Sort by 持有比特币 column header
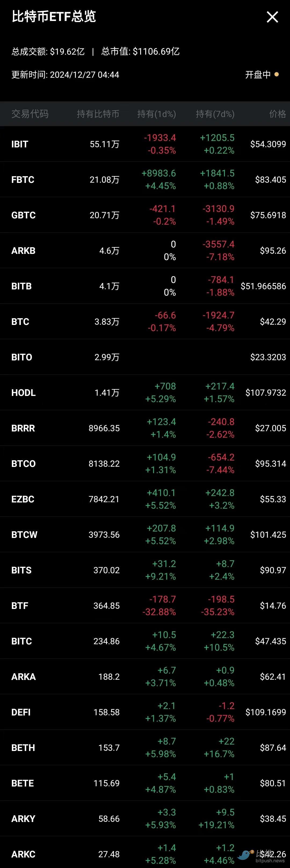The width and height of the screenshot is (290, 868). [x=98, y=114]
